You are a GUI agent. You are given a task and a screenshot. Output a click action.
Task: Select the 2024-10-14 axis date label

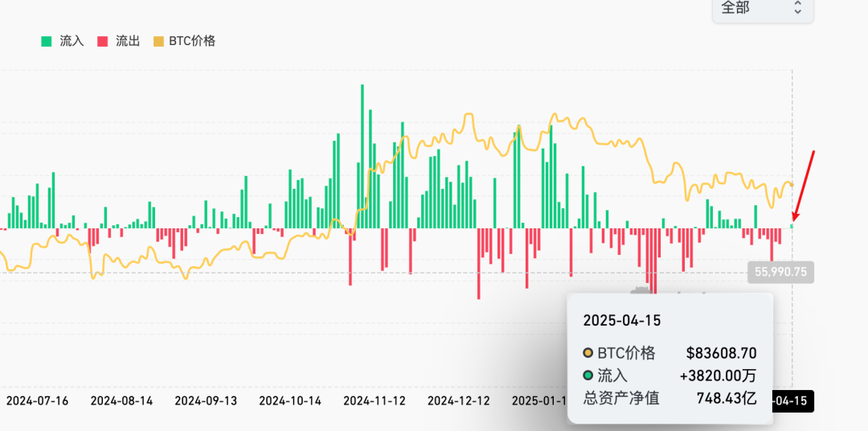(290, 400)
